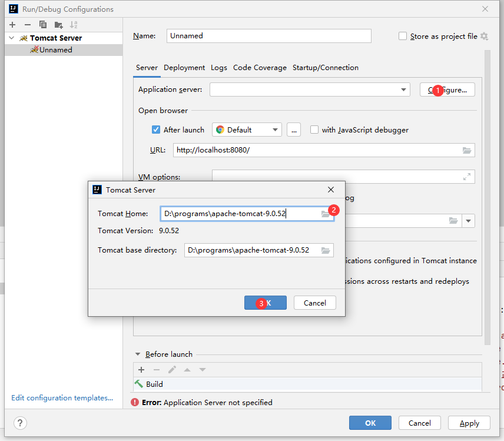Screen dimensions: 504x441
Task: Enable with JavaScript debugger checkbox
Action: coord(314,130)
